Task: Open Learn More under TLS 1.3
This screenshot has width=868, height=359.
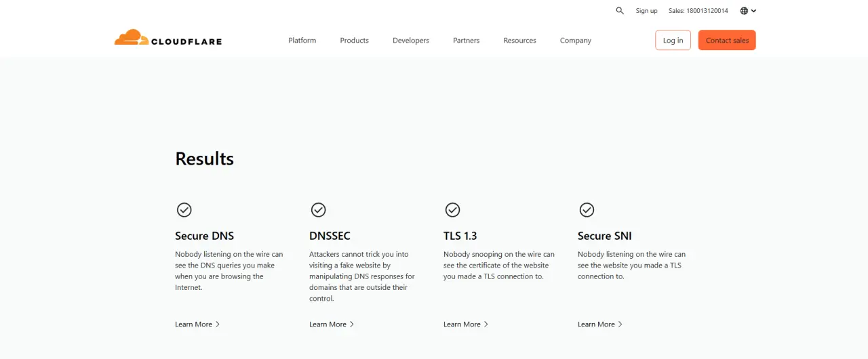Action: click(x=466, y=324)
